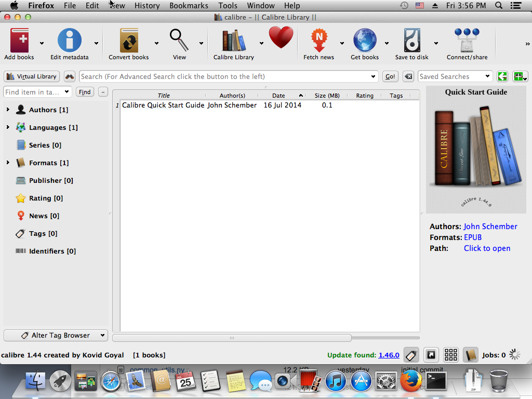
Task: Click the Jobs spinner indicator
Action: tap(515, 355)
